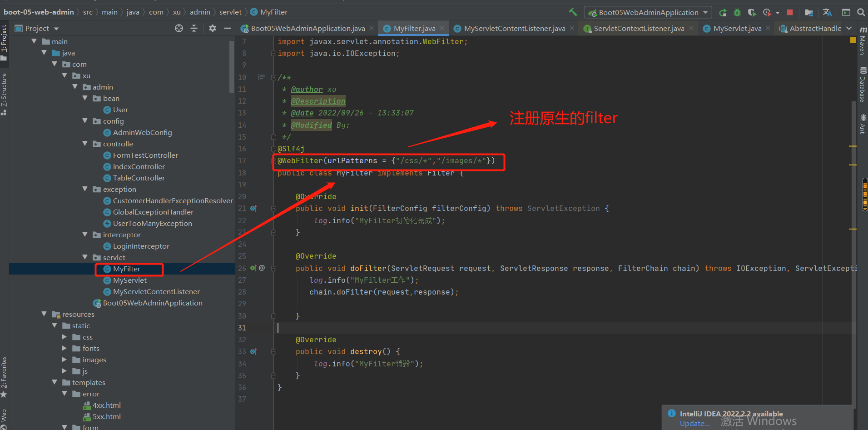Build the project with the hammer icon
Screen dimensions: 868x430
coord(573,12)
